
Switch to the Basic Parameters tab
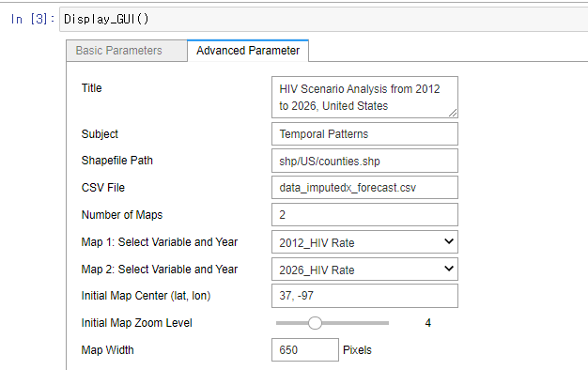(x=127, y=51)
